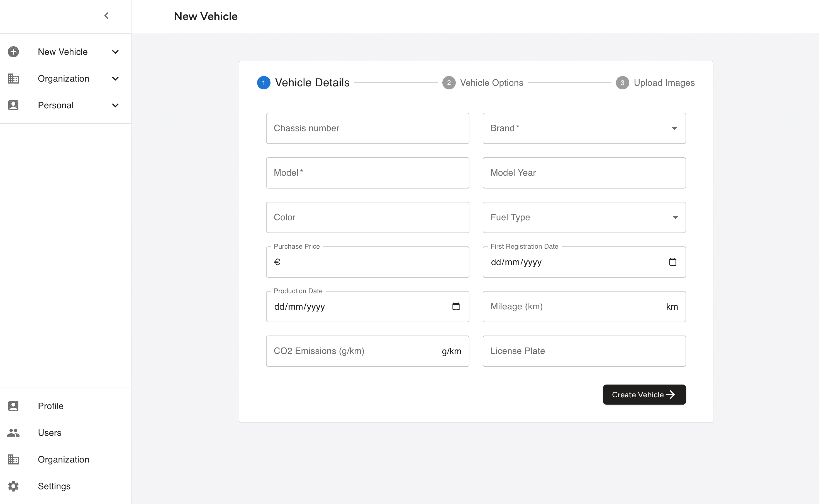Go to step 2 Vehicle Options
Image resolution: width=819 pixels, height=504 pixels.
tap(483, 83)
